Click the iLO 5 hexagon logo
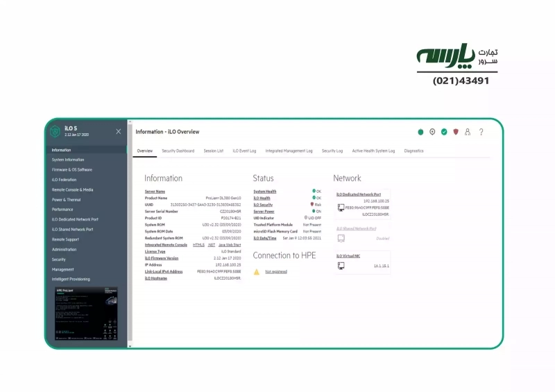 coord(55,131)
